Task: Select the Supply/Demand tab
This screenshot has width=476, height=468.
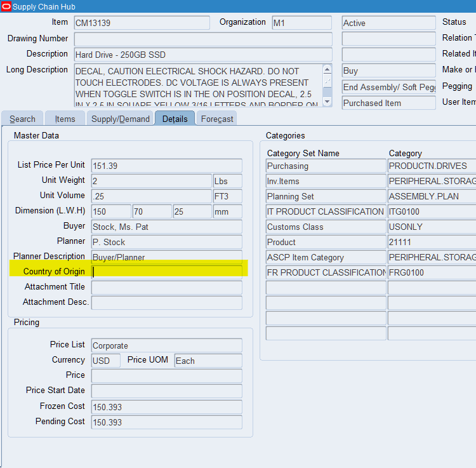Action: coord(120,119)
